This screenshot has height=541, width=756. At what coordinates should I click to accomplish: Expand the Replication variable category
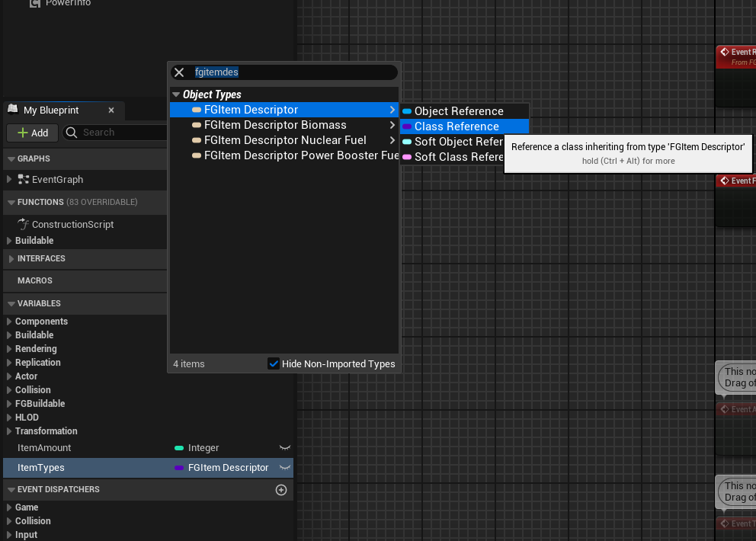(x=8, y=362)
